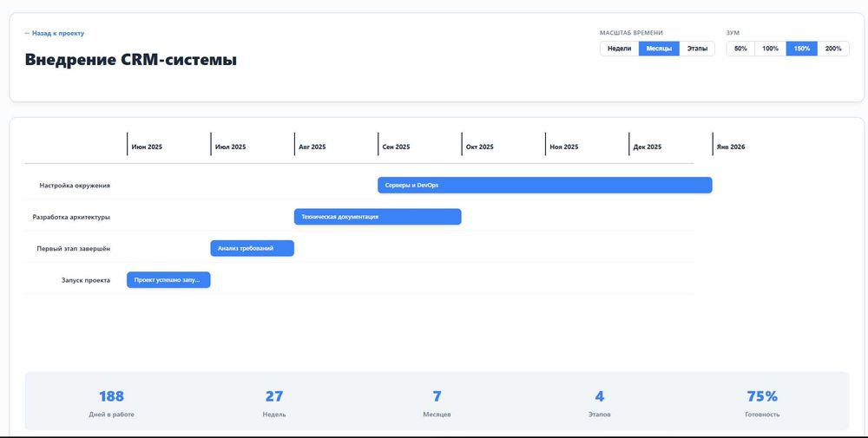Viewport: 868px width, 438px height.
Task: Click the 'Проект успешно запу...' bar
Action: pos(168,280)
